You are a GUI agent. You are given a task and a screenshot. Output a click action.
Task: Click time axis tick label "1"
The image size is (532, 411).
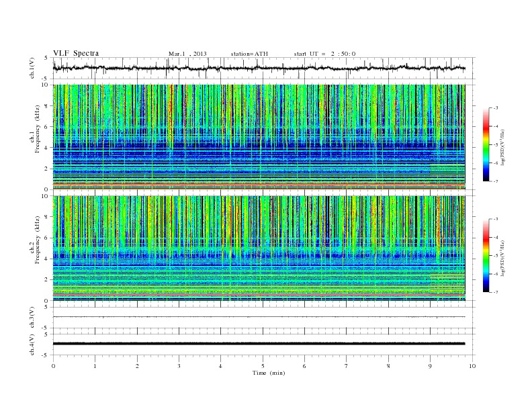click(x=95, y=366)
